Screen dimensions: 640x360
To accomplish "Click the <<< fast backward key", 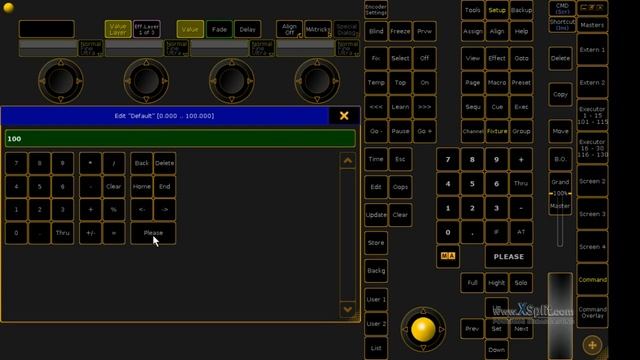I will [376, 107].
